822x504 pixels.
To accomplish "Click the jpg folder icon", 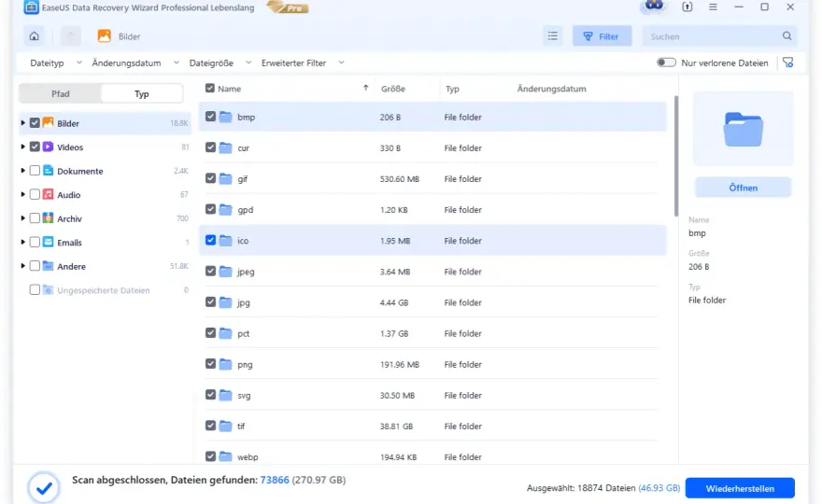I will coord(225,302).
